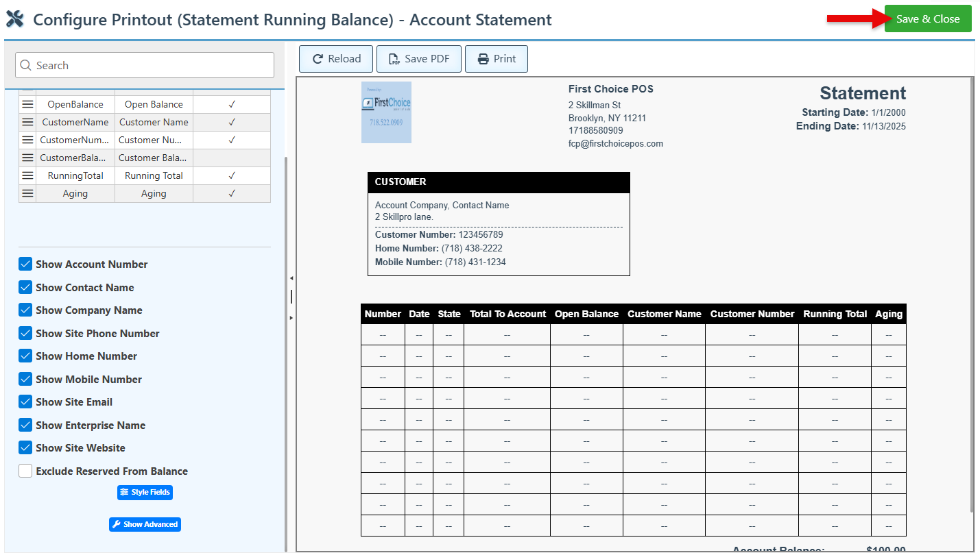This screenshot has height=555, width=980.
Task: Uncheck Show Account Number
Action: coord(25,264)
